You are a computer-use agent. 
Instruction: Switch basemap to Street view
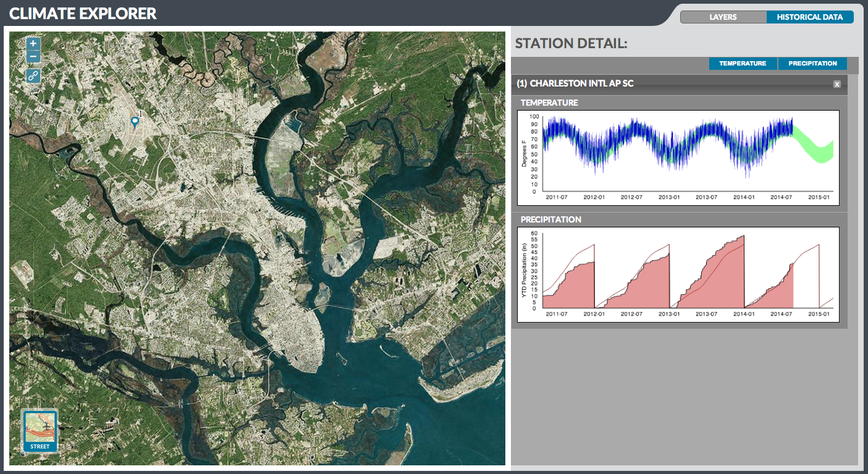tap(40, 430)
